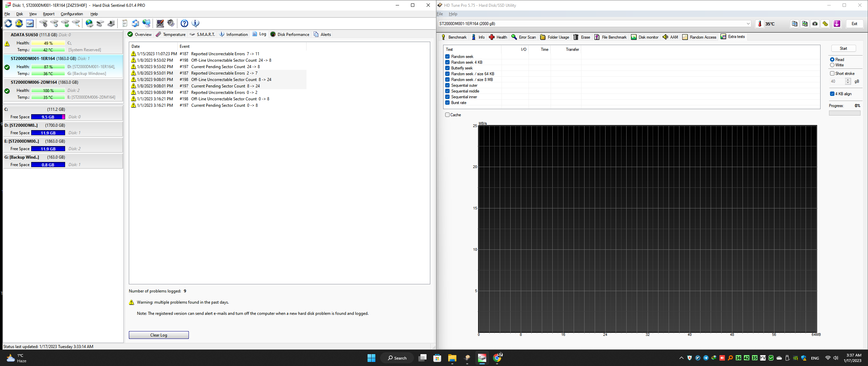
Task: Click the blue question mark help icon
Action: click(184, 23)
